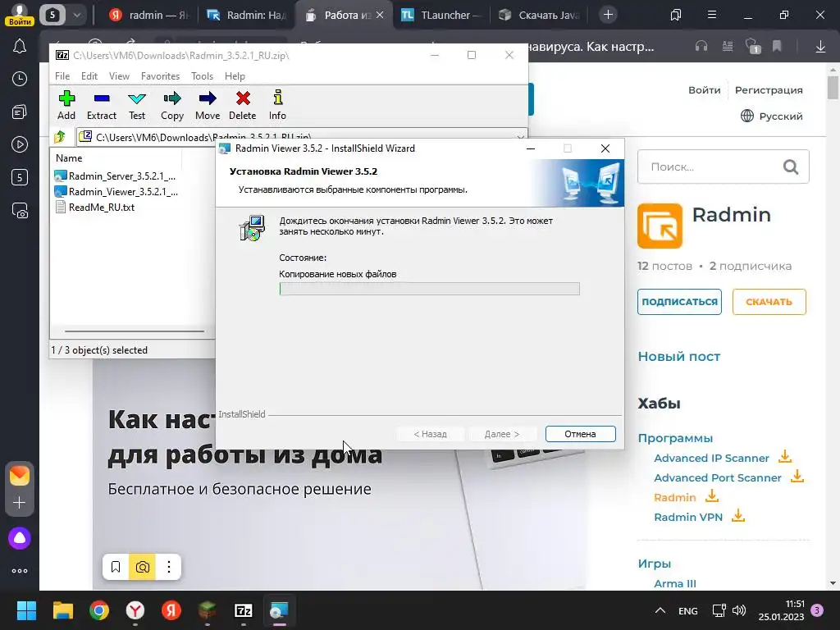The height and width of the screenshot is (630, 840).
Task: Select Radmin_Server_3.5.2.1 file in 7-Zip
Action: tap(116, 176)
